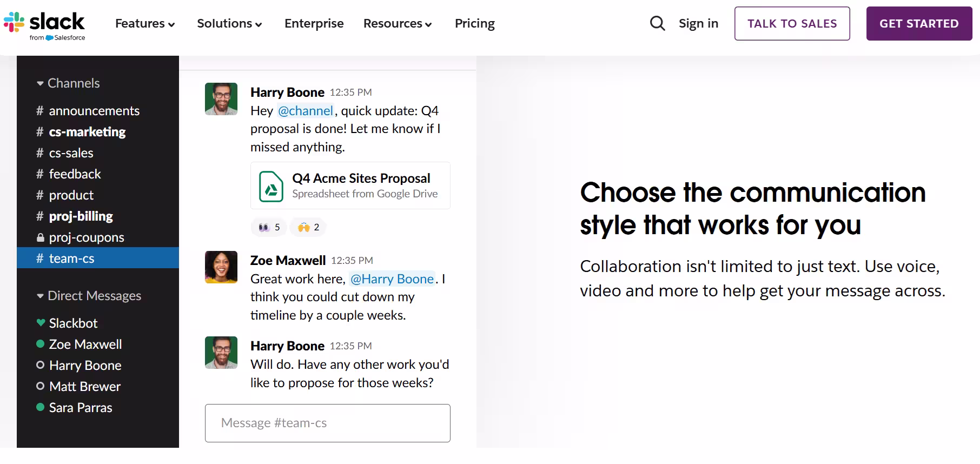Click the Slackbot heart icon
The width and height of the screenshot is (980, 464).
pos(41,323)
